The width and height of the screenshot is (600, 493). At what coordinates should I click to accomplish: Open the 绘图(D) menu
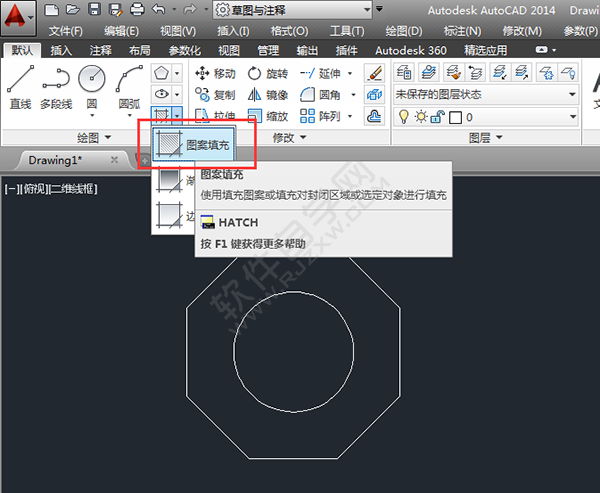(x=404, y=31)
